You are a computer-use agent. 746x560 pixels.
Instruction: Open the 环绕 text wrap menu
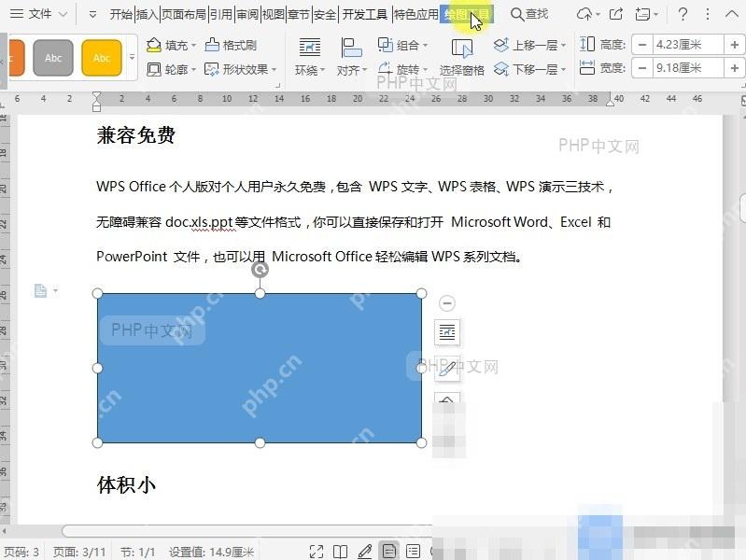coord(310,57)
